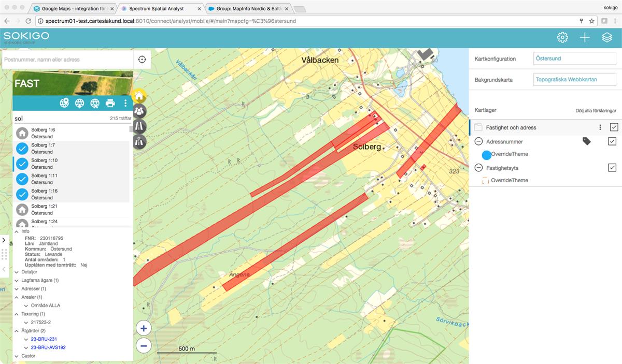This screenshot has height=364, width=622.
Task: Collapse Adressnummer layer legend
Action: (x=478, y=141)
